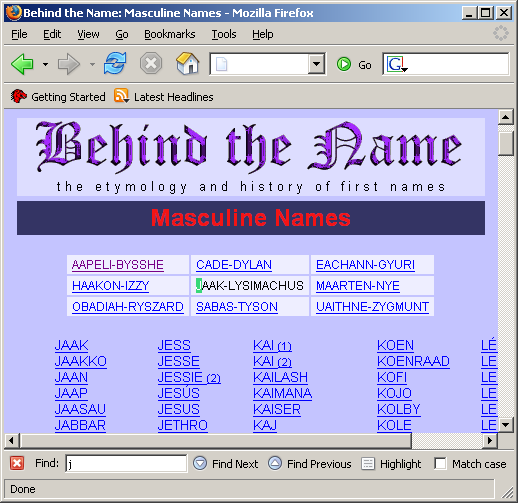
Task: Open the AAPELI-BYSSHE name range link
Action: [118, 265]
